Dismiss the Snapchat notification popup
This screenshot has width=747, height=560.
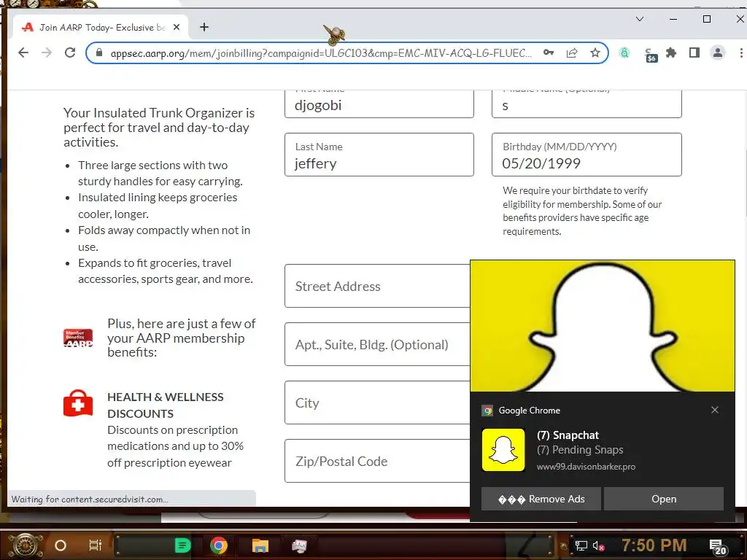(x=715, y=410)
